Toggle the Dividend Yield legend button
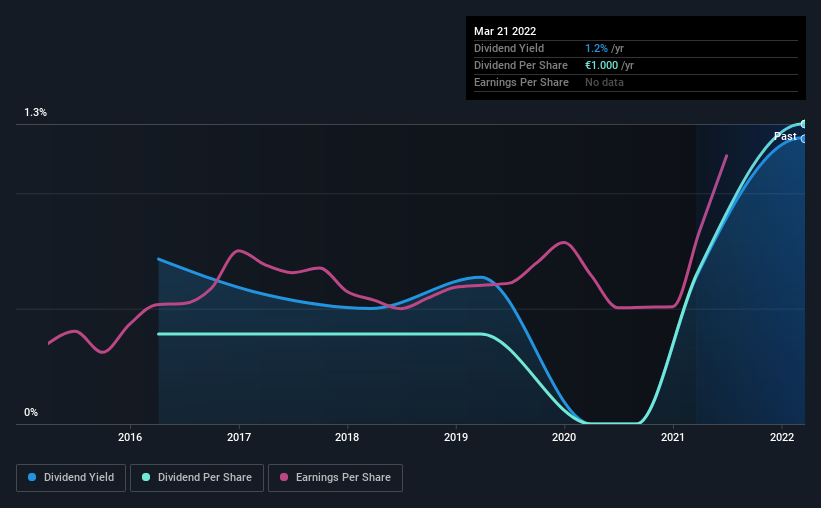This screenshot has width=821, height=508. tap(71, 478)
